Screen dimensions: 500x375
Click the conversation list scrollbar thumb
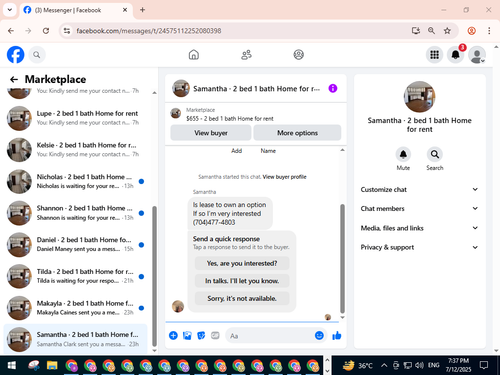click(x=154, y=276)
